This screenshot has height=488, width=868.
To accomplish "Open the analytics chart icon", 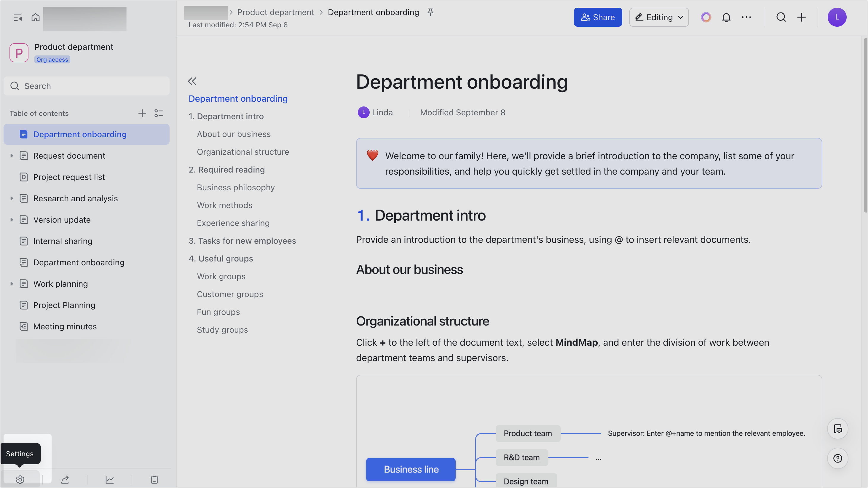I will pyautogui.click(x=109, y=480).
